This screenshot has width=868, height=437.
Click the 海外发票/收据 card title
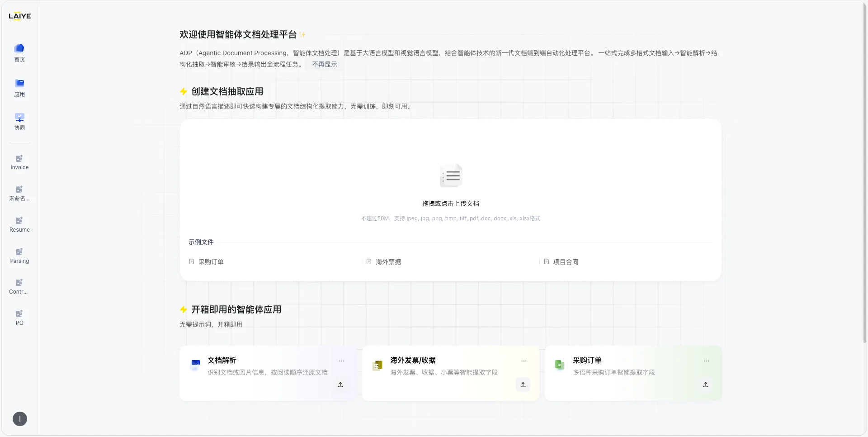(x=413, y=360)
